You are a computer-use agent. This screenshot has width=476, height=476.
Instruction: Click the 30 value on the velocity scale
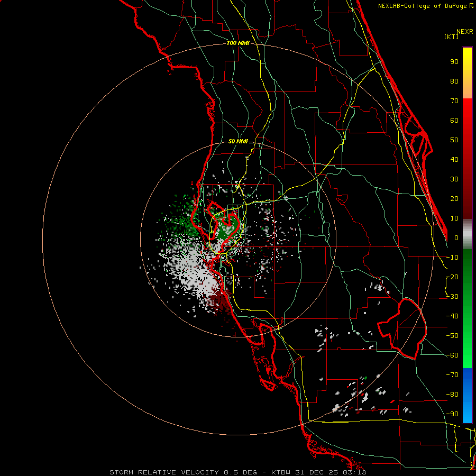pyautogui.click(x=454, y=179)
